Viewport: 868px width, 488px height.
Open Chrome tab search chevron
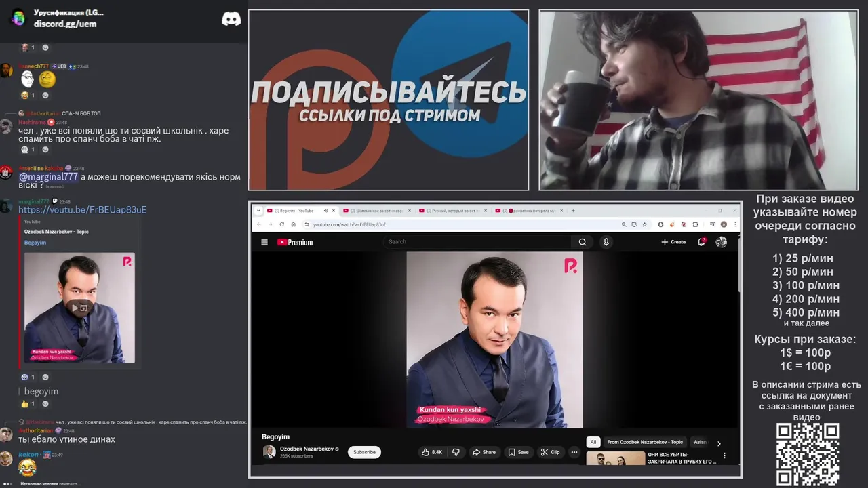259,211
